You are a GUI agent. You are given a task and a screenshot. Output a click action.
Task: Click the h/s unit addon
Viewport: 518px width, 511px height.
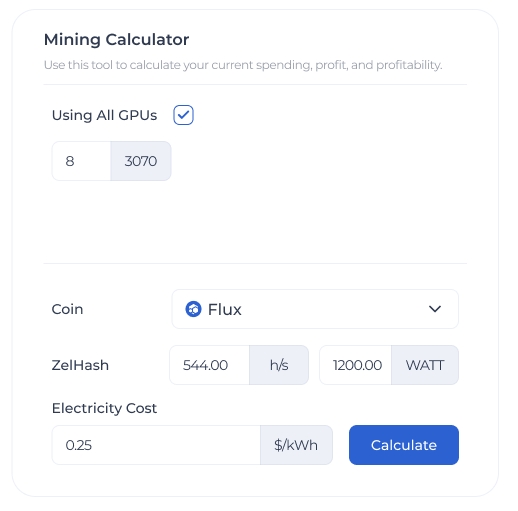pyautogui.click(x=279, y=365)
